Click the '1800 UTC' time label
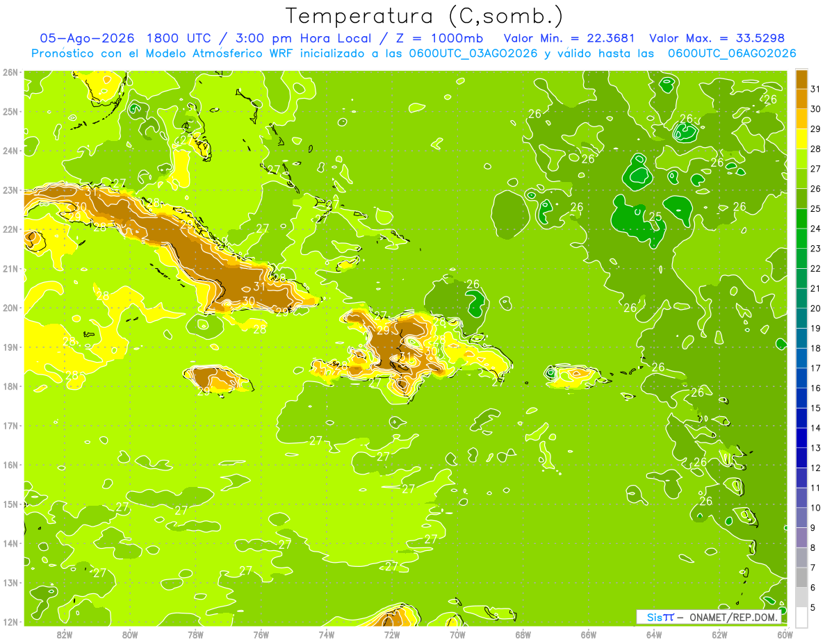The width and height of the screenshot is (834, 644). [x=178, y=38]
